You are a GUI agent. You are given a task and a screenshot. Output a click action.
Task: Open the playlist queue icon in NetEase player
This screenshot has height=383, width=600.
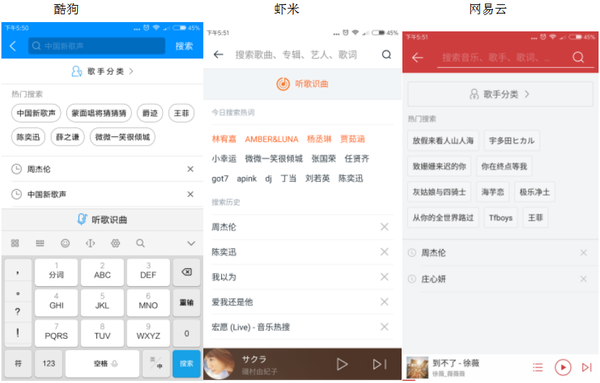point(538,368)
